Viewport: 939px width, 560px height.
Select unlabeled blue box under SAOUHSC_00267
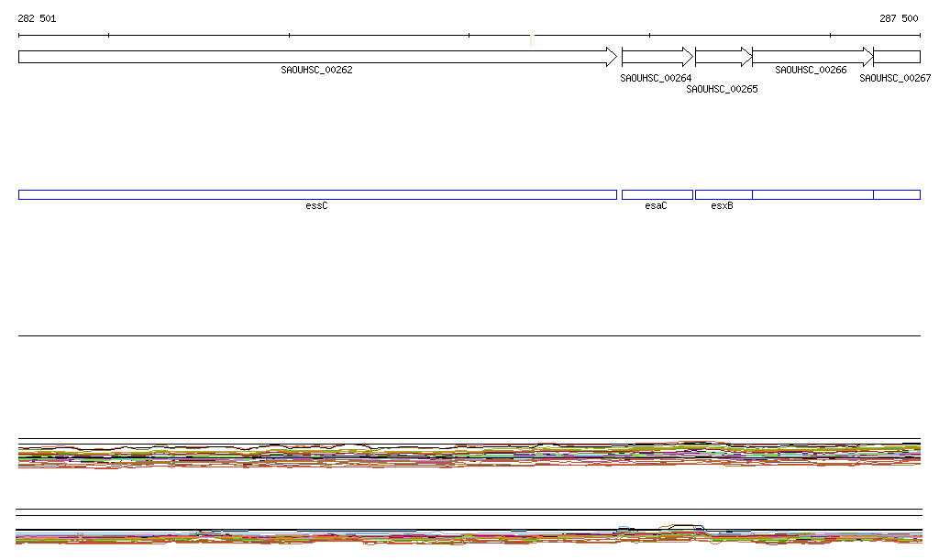897,194
